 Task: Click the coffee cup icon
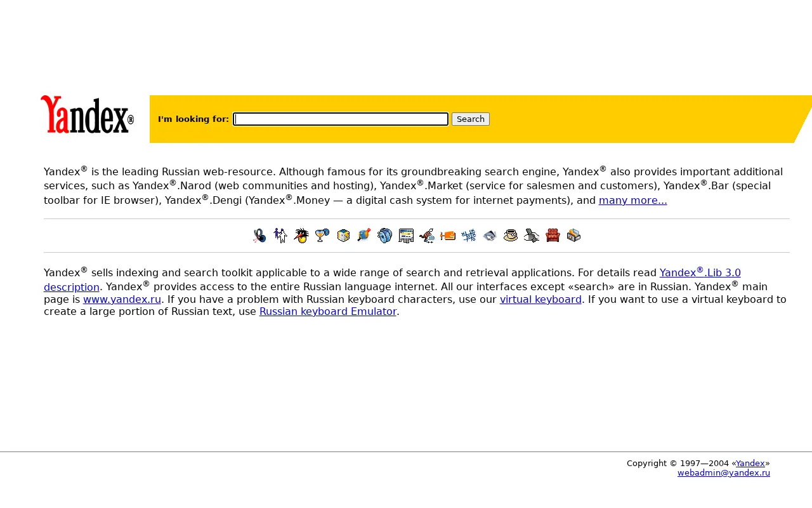pos(511,236)
